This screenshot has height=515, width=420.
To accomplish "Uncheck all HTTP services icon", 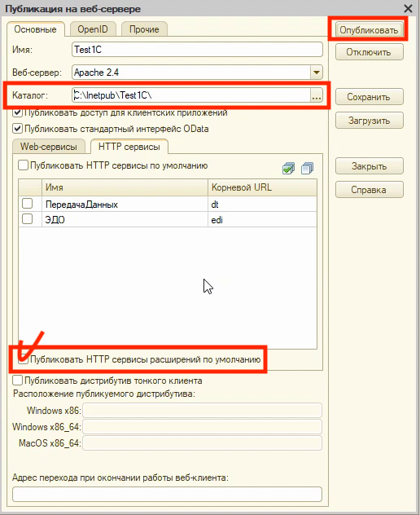I will coord(307,168).
